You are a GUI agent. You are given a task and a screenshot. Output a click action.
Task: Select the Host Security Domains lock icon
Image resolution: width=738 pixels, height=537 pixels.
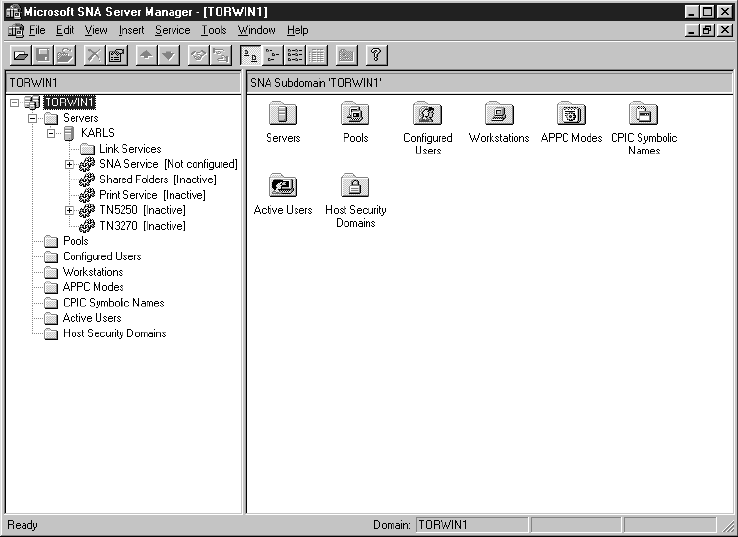point(355,187)
